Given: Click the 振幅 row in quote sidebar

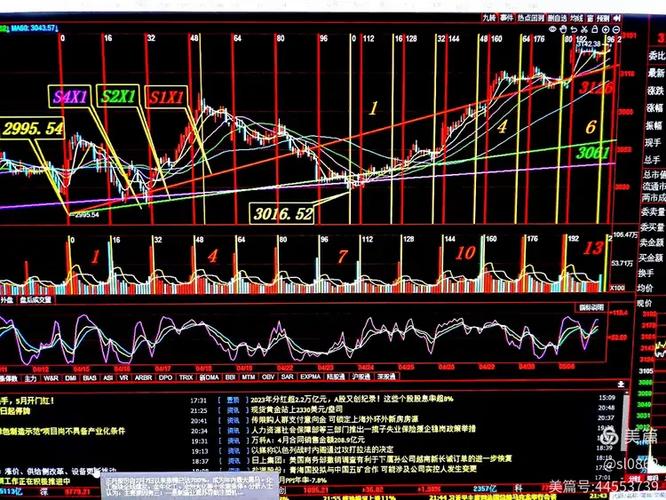Looking at the screenshot, I should pos(655,125).
